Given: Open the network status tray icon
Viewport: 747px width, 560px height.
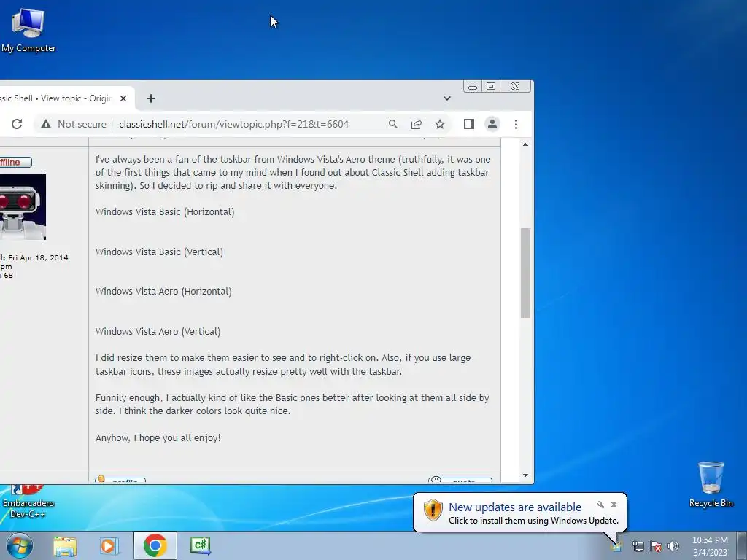Looking at the screenshot, I should pos(638,546).
